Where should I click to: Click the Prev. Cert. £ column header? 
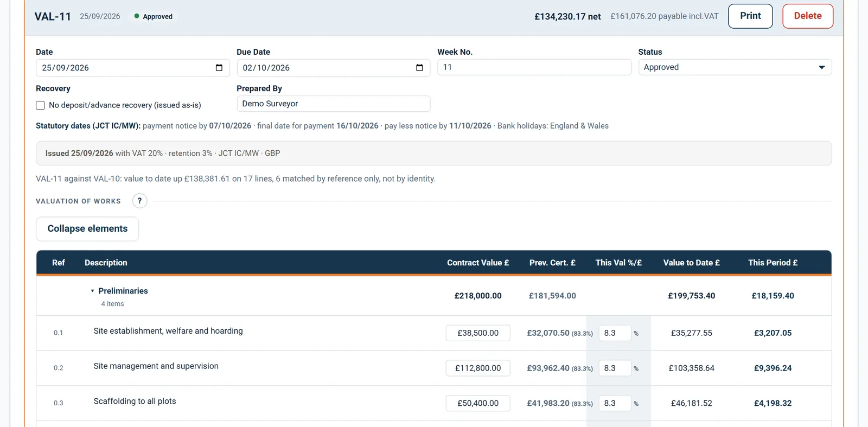[552, 263]
